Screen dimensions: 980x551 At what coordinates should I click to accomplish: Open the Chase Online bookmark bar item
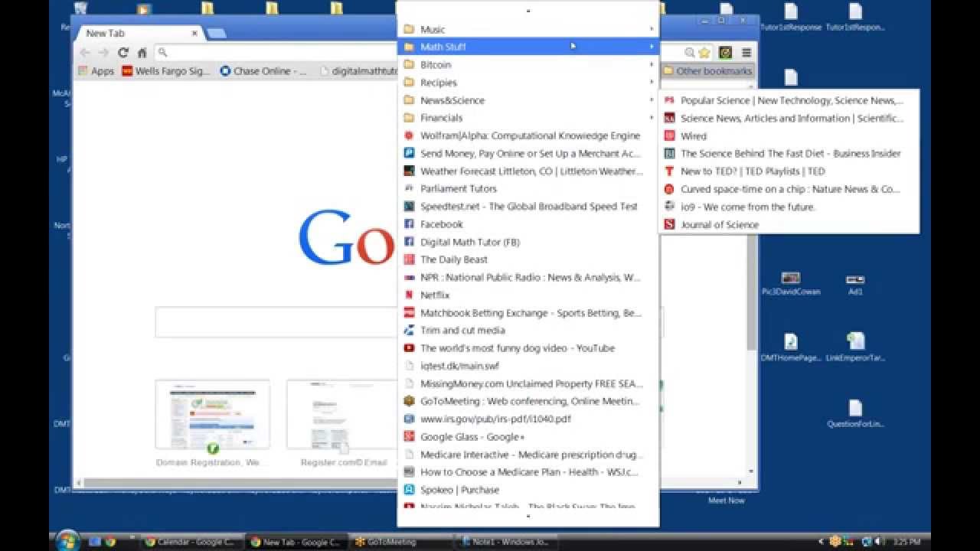click(x=263, y=71)
